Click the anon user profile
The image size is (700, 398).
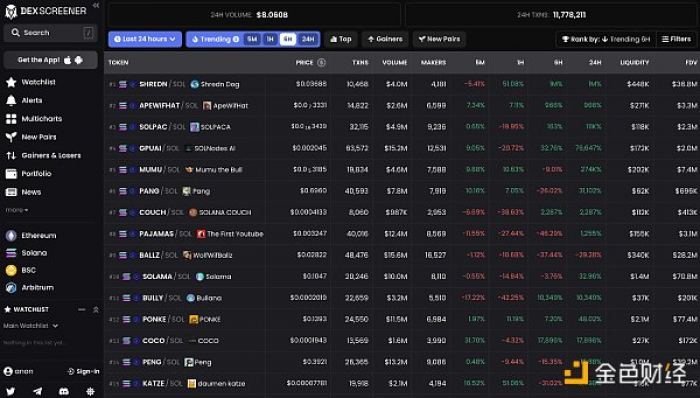click(x=18, y=371)
